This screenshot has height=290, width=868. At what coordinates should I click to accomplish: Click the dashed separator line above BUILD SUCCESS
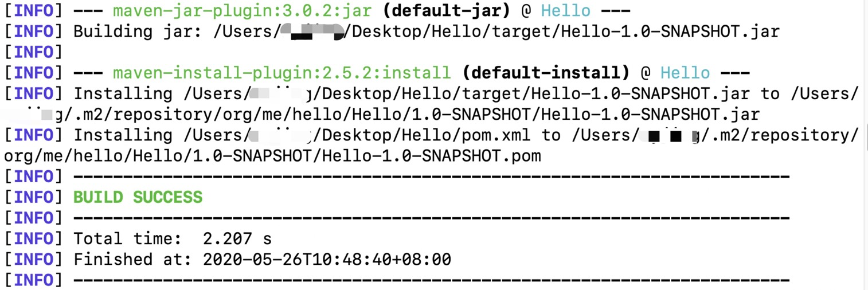431,177
